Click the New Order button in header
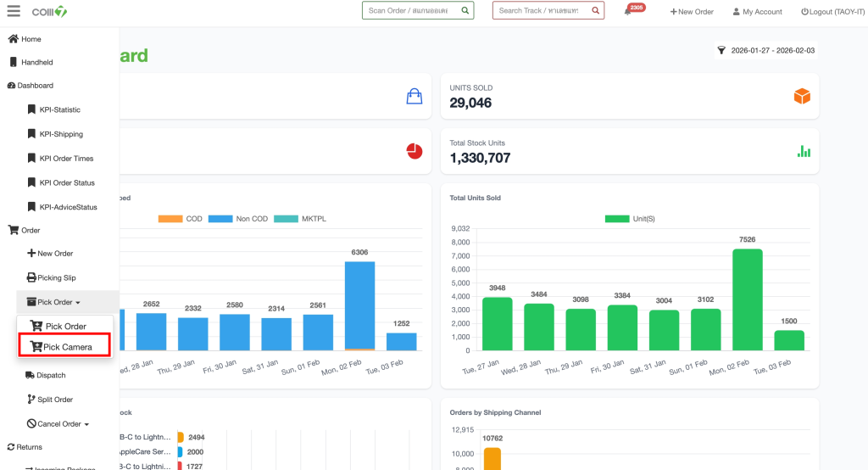The height and width of the screenshot is (470, 868). tap(691, 12)
